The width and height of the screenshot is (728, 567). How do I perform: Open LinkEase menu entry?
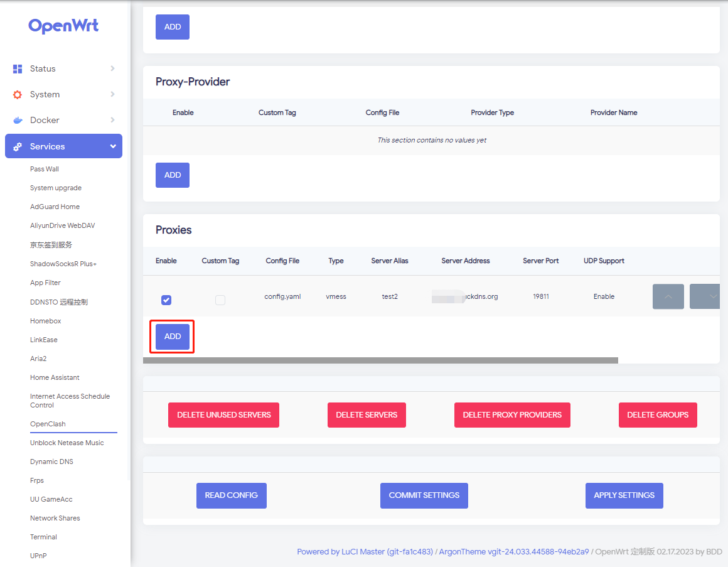[x=44, y=340]
